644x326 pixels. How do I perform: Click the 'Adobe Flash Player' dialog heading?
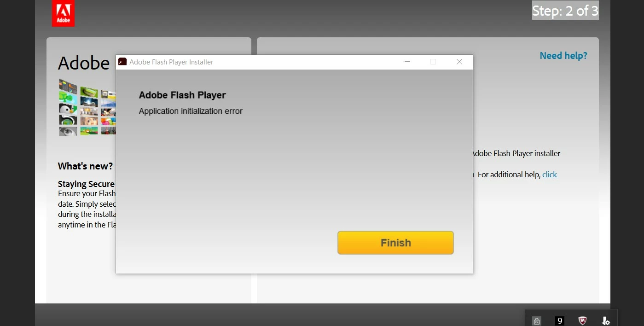coord(182,95)
